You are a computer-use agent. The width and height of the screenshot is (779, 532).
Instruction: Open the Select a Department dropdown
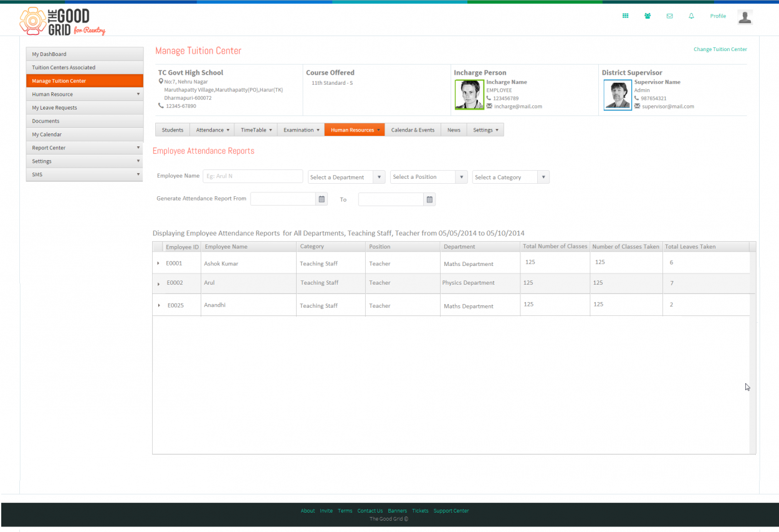[346, 177]
